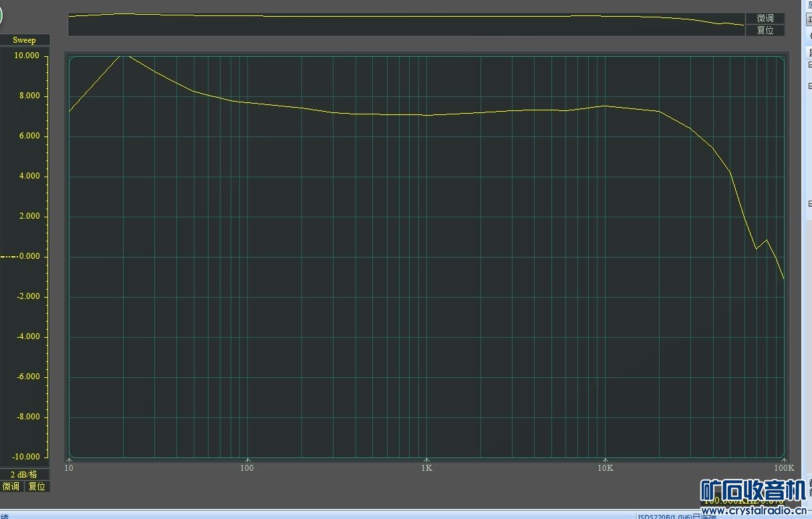Click the 复位 button under the 2 dB/格 label
The height and width of the screenshot is (519, 812).
(37, 486)
